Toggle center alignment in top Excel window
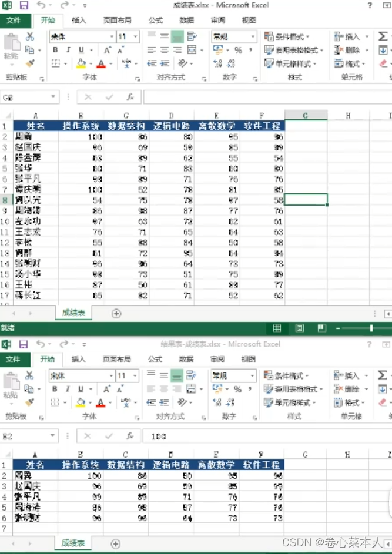 click(x=165, y=50)
